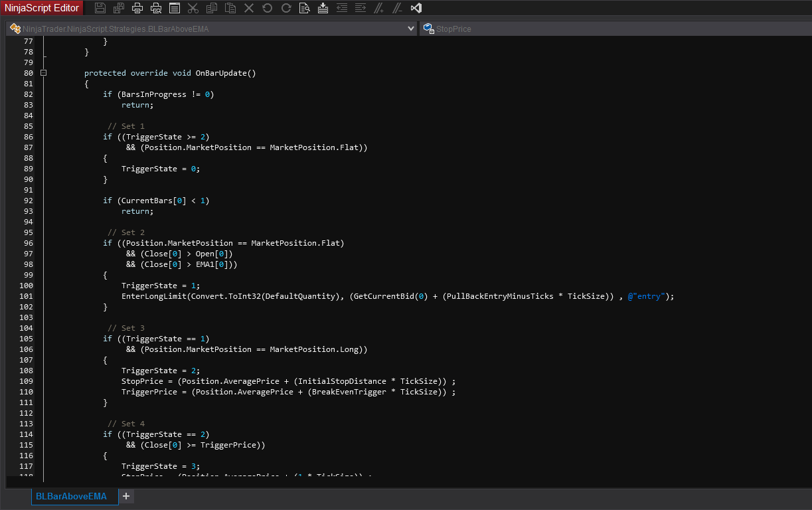Click the Redo arrow icon

pyautogui.click(x=286, y=8)
